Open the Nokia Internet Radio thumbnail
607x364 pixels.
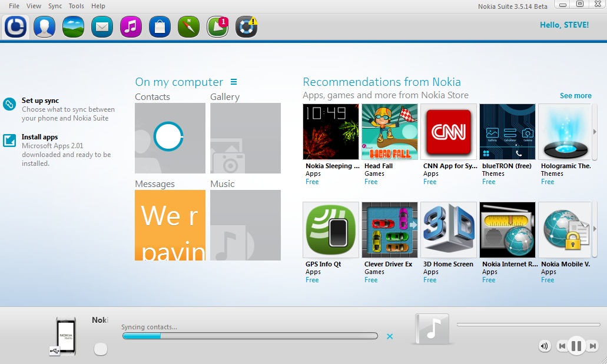click(x=508, y=230)
